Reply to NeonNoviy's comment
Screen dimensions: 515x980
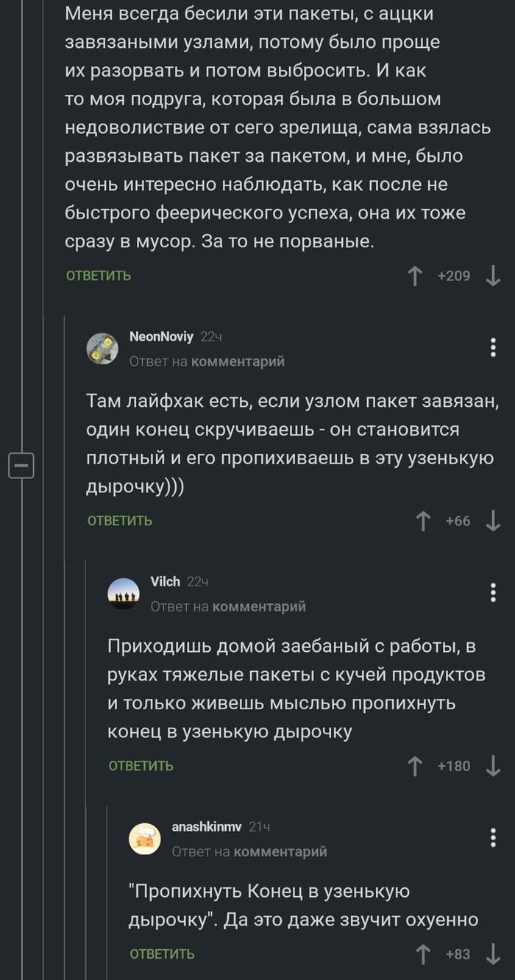(120, 521)
